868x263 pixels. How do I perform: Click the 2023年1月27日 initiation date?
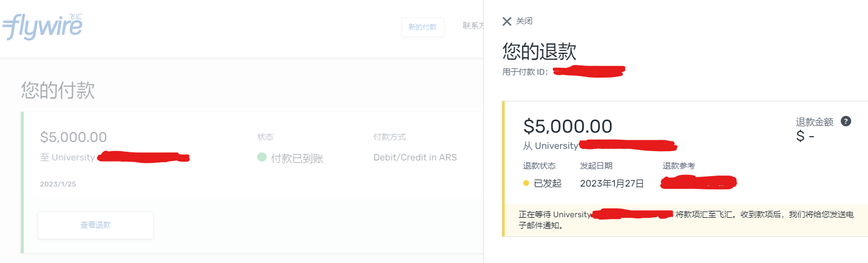click(612, 184)
